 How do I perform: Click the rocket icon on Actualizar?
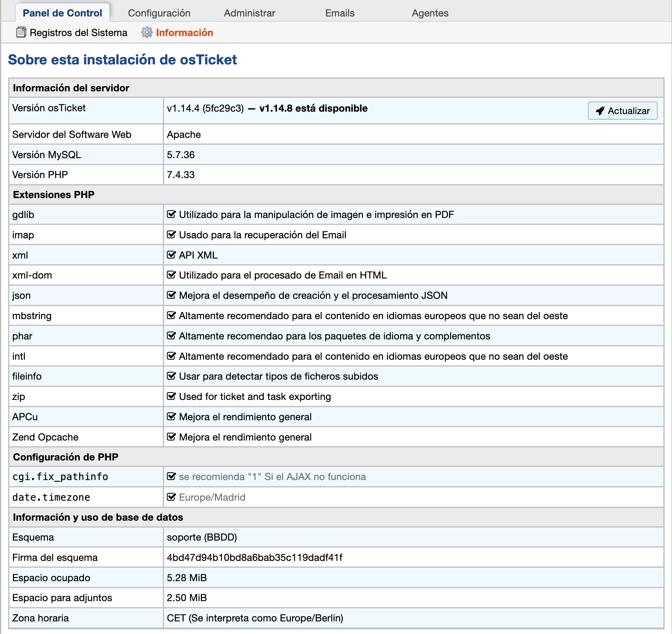click(x=600, y=111)
